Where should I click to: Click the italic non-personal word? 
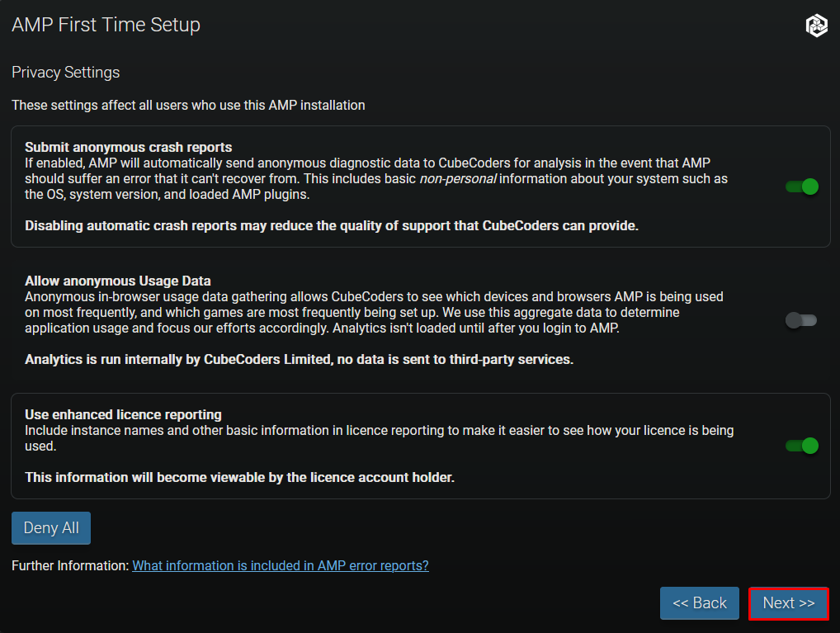[460, 179]
